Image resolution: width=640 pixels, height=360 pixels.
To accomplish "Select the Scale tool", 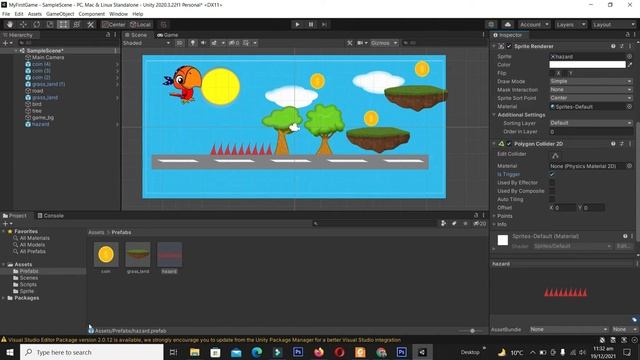I will (50, 24).
